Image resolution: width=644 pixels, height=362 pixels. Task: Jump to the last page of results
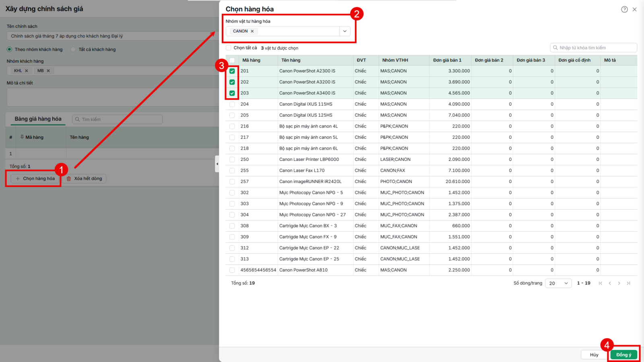[x=628, y=283]
